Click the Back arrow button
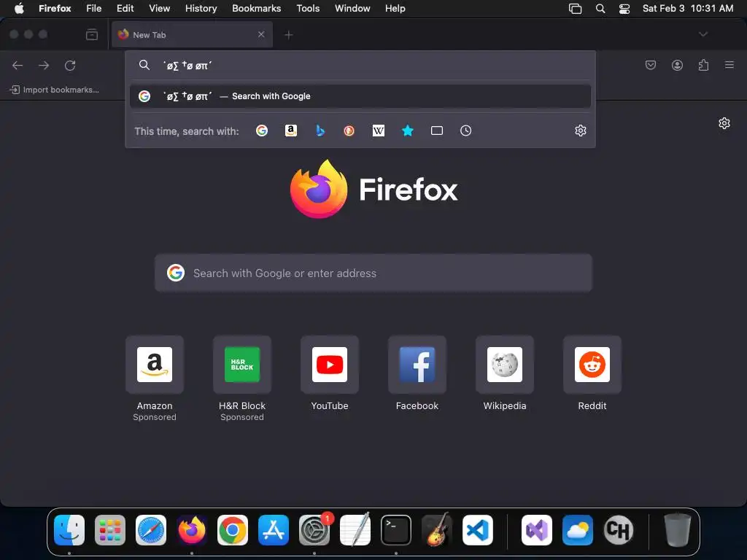 click(18, 65)
